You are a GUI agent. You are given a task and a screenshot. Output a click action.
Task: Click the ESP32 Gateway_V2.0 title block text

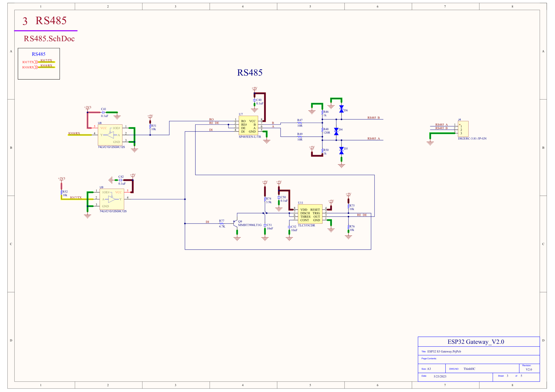pyautogui.click(x=476, y=342)
